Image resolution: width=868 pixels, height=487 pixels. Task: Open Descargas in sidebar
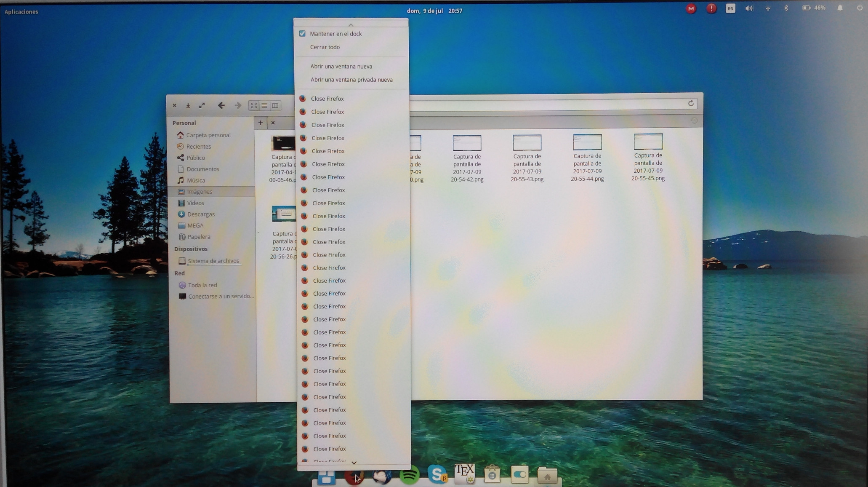coord(201,214)
